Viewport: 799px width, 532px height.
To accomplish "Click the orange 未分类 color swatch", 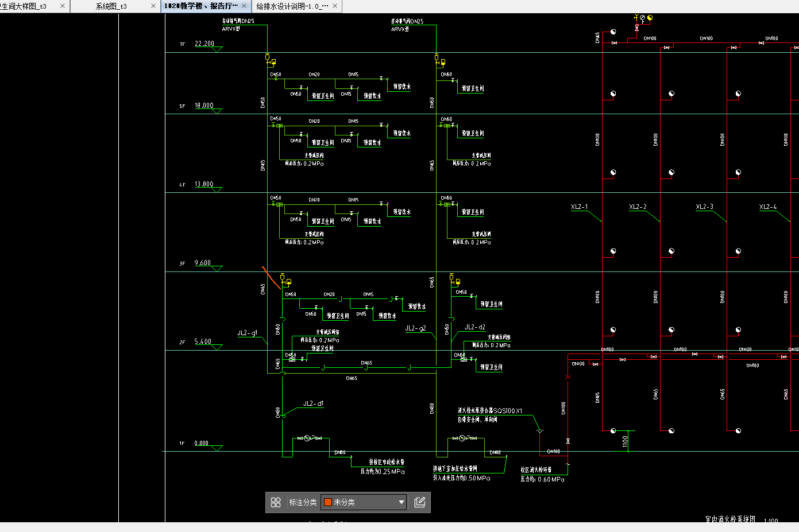I will 328,502.
